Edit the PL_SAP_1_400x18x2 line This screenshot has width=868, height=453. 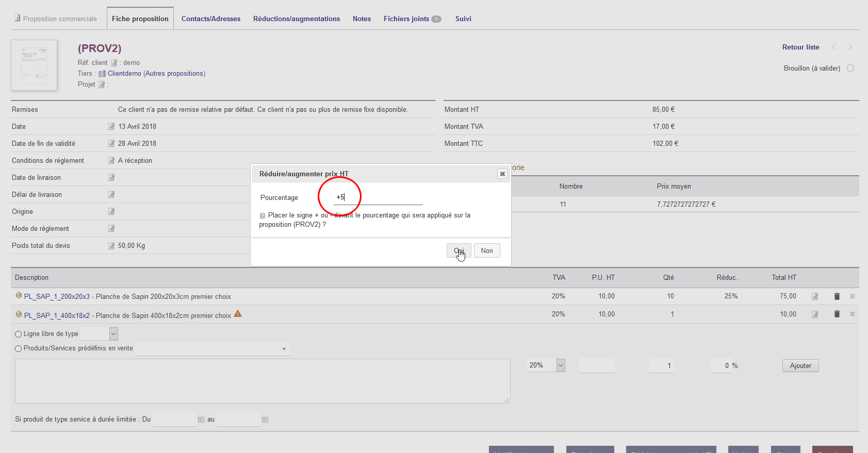[815, 314]
